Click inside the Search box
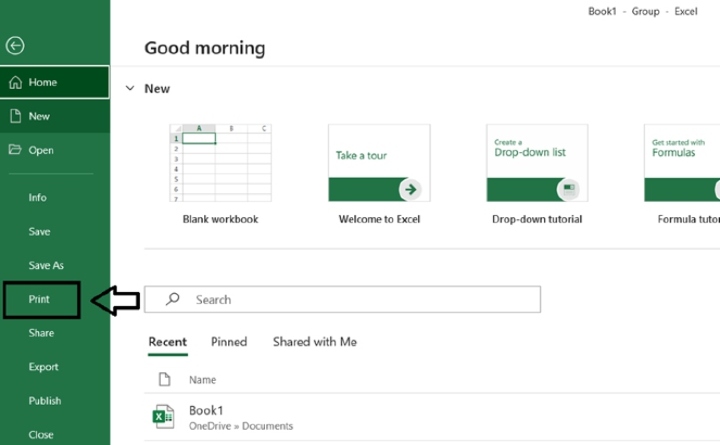The width and height of the screenshot is (720, 445). click(x=360, y=299)
